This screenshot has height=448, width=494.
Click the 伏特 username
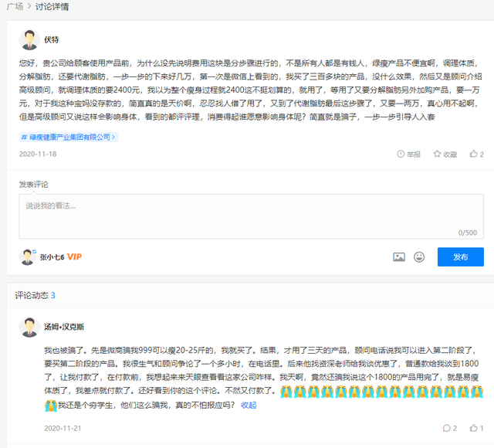tap(51, 39)
